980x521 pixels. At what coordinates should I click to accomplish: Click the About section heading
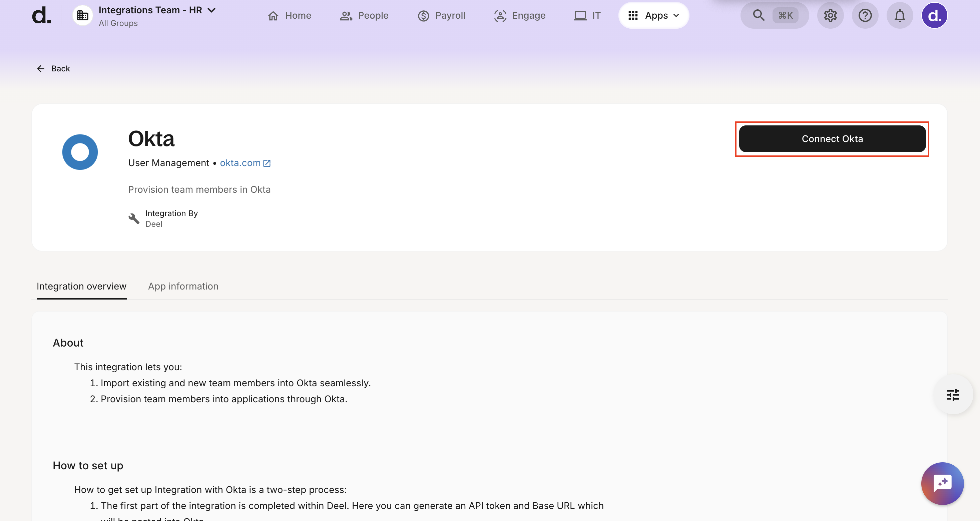click(68, 343)
